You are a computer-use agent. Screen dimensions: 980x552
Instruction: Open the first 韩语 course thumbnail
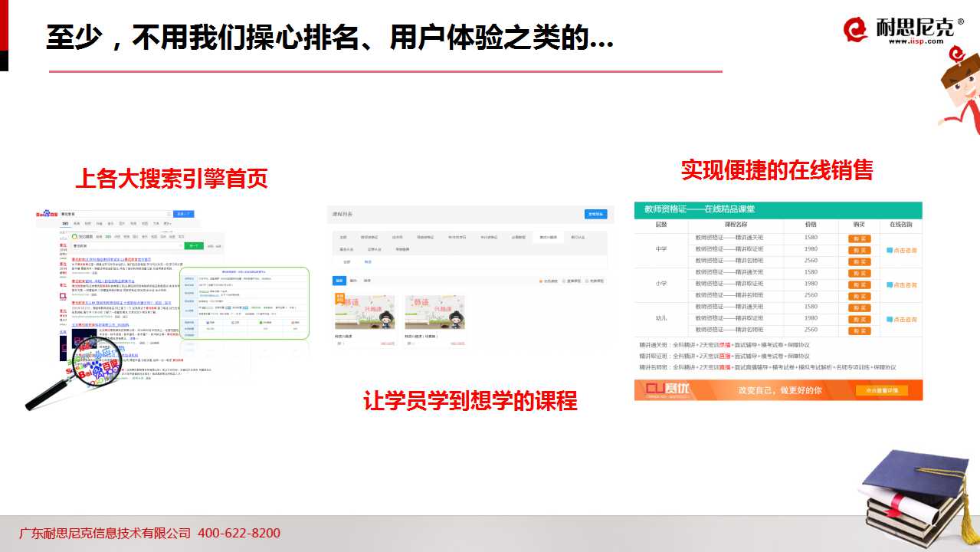(365, 313)
